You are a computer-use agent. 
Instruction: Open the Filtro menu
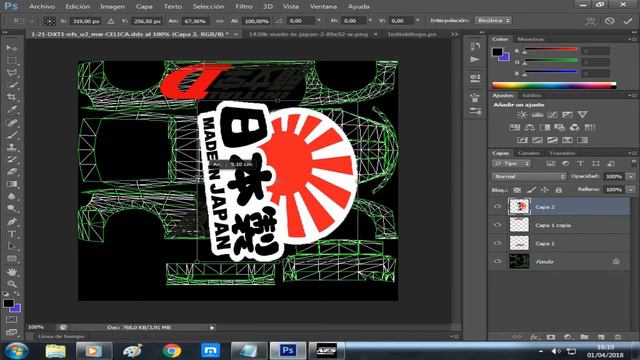244,7
